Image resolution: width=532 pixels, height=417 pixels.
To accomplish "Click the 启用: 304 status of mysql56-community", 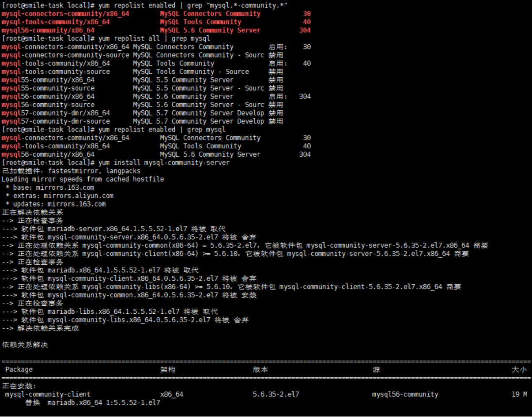I will pyautogui.click(x=290, y=96).
